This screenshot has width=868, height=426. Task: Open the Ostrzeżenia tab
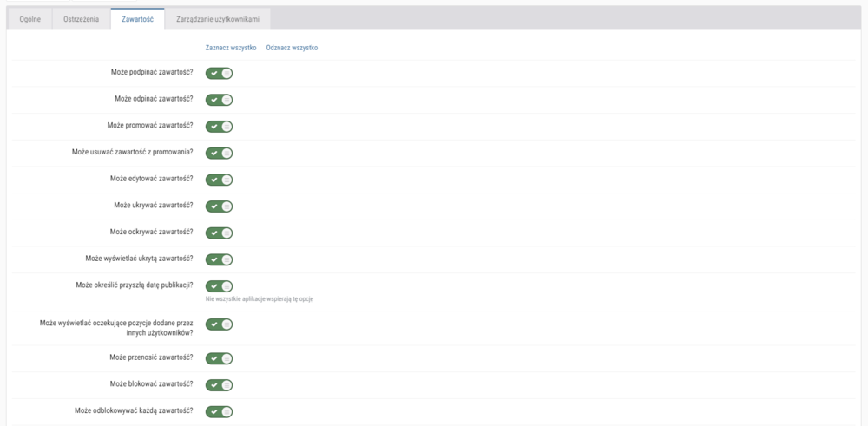pyautogui.click(x=81, y=19)
